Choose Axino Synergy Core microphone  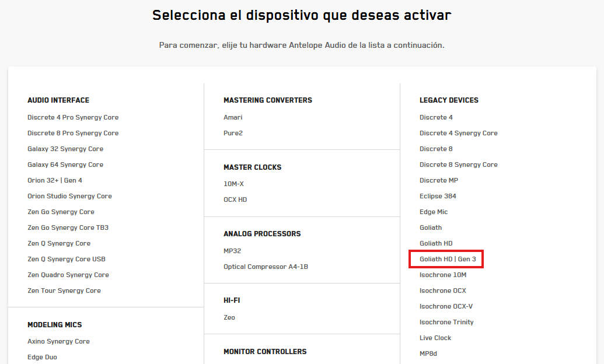58,341
